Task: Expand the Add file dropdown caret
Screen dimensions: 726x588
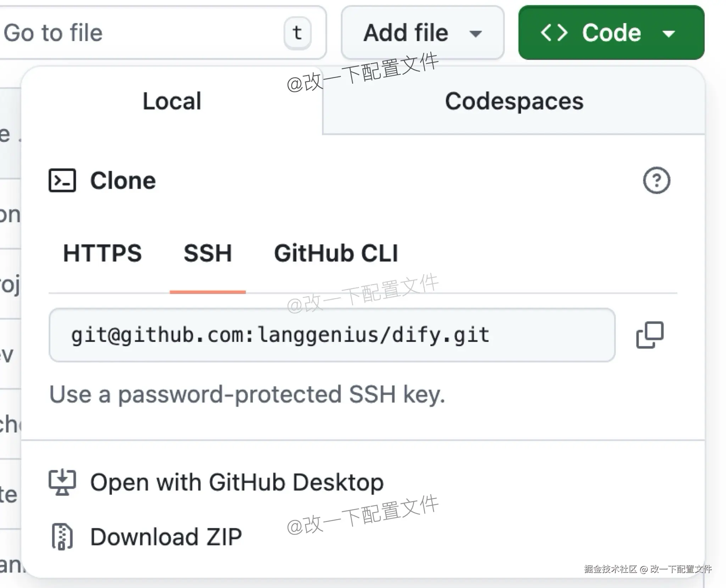Action: click(475, 34)
